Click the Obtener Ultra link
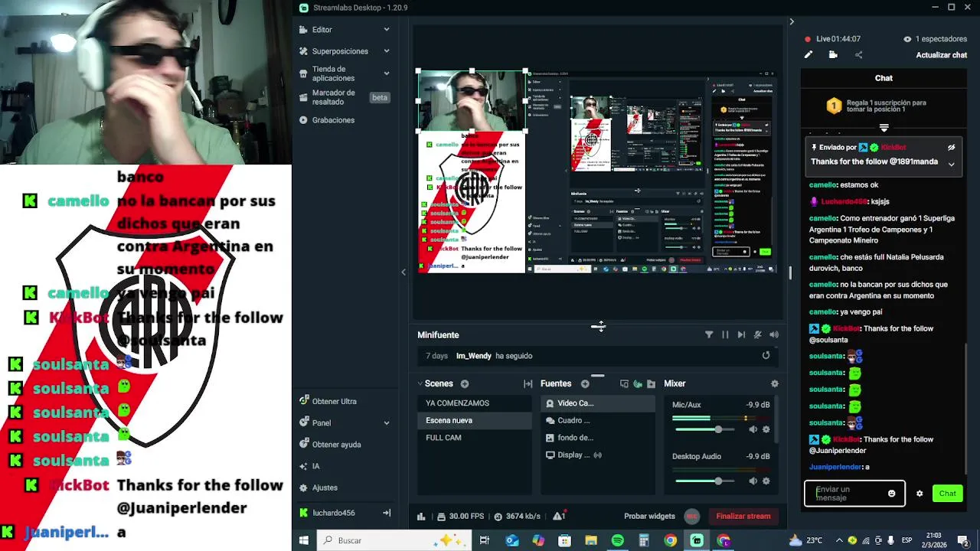 [334, 401]
